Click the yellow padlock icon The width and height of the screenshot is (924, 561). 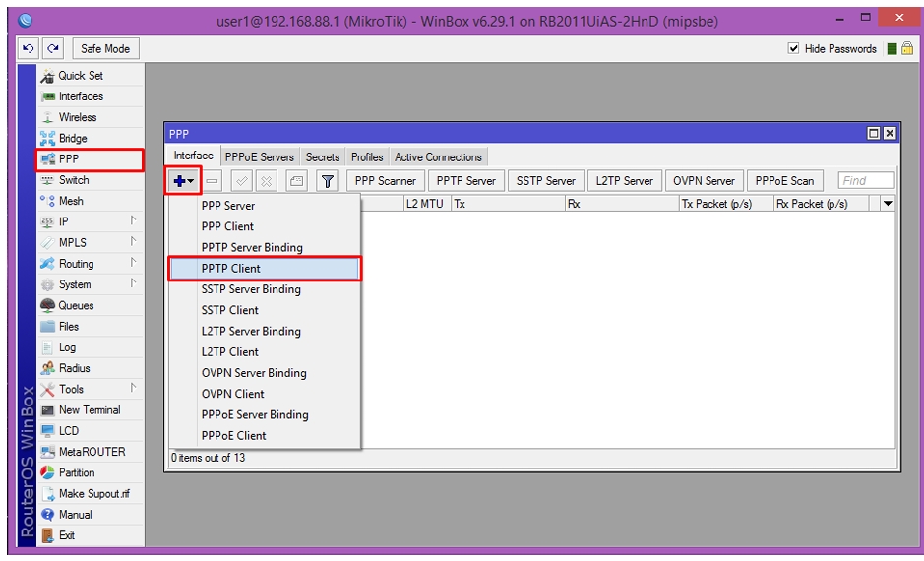(907, 48)
